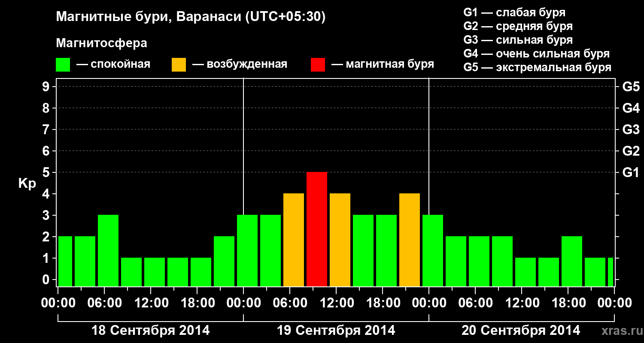Click the title 'Магнитные бури, Варанаси (UTC+05:30)'
This screenshot has width=644, height=343.
click(x=191, y=17)
